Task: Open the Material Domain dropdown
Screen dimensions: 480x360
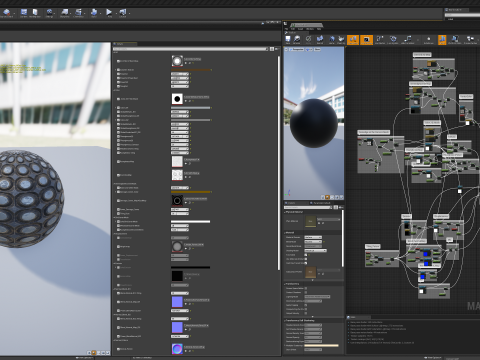Action: tap(313, 237)
